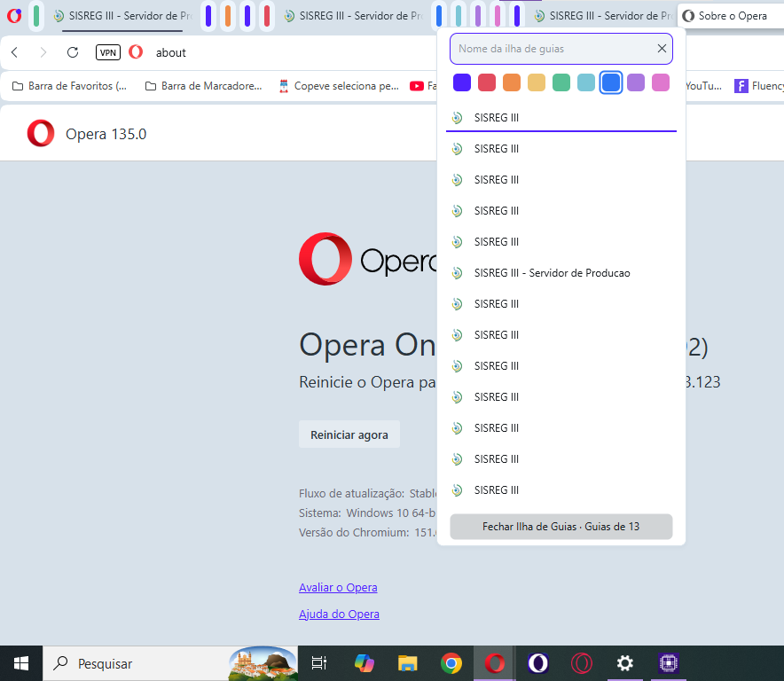Go back to previous page

pos(14,52)
